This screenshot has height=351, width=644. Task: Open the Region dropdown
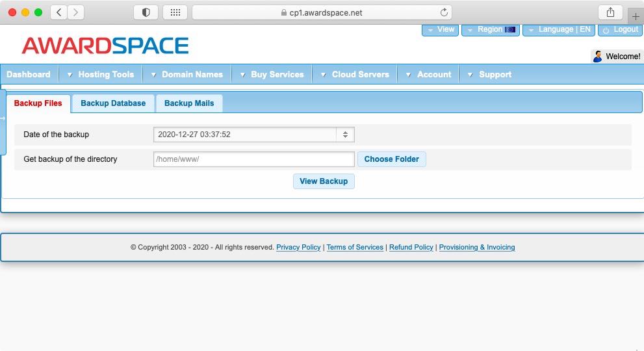(x=491, y=30)
